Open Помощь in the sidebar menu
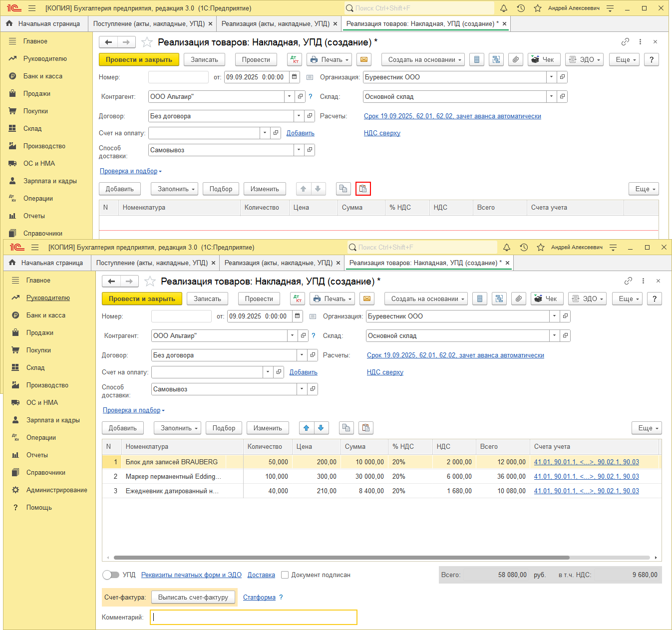Viewport: 672px width, 630px height. click(x=39, y=507)
